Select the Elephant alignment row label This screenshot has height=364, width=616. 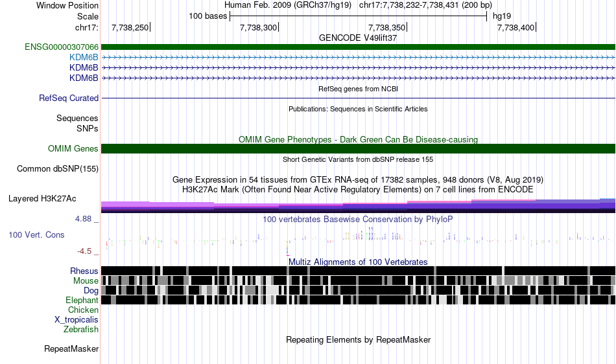pos(82,301)
